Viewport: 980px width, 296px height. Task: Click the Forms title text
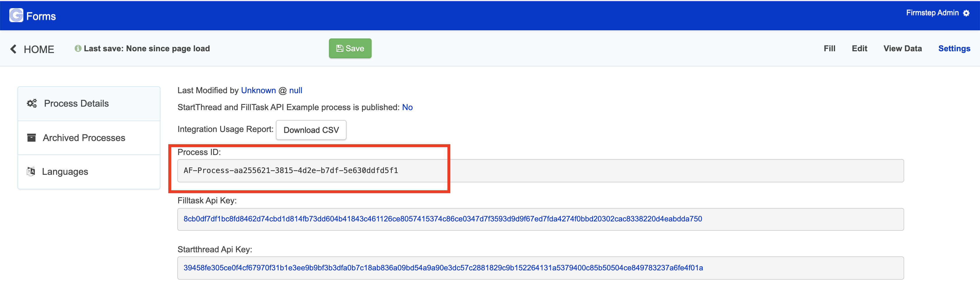pyautogui.click(x=41, y=16)
